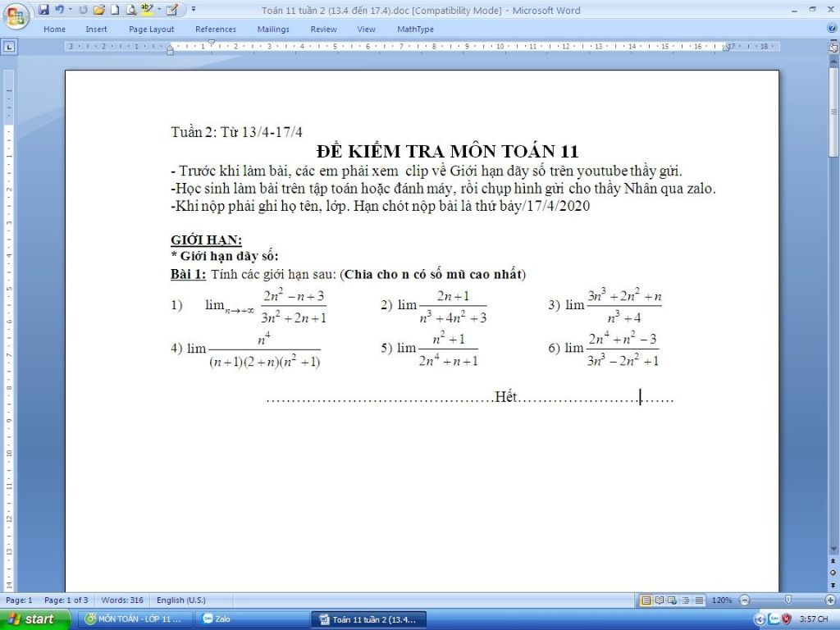Open the Office Button menu
Screen dimensions: 840x630
point(16,15)
